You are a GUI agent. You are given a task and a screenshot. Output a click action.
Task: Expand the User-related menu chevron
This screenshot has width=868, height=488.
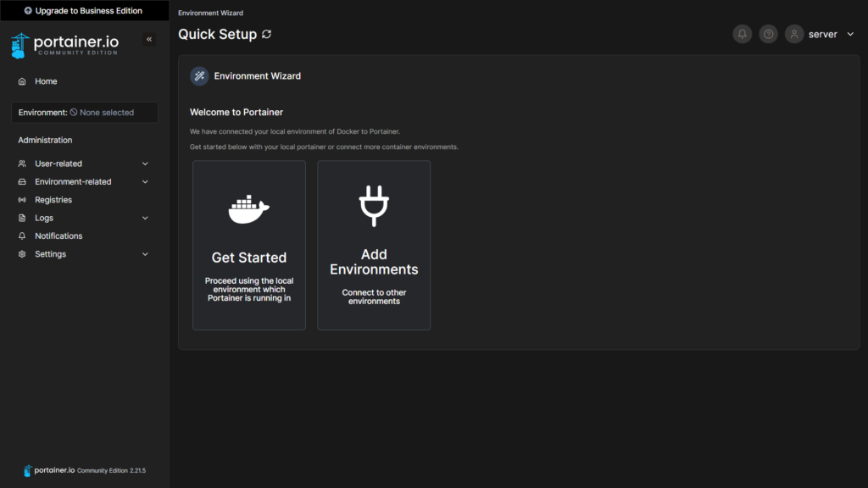(x=145, y=164)
